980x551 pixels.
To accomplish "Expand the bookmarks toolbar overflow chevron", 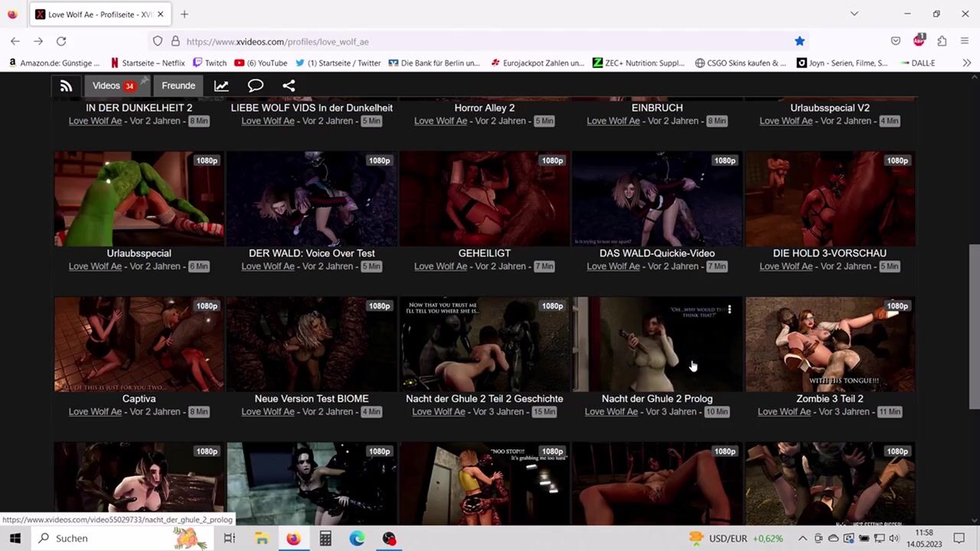I will (x=966, y=63).
